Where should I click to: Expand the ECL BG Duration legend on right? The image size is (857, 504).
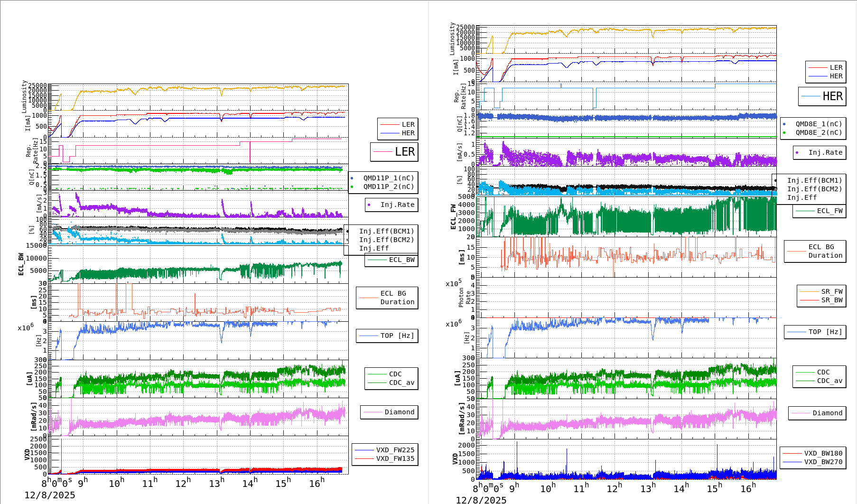click(x=815, y=251)
